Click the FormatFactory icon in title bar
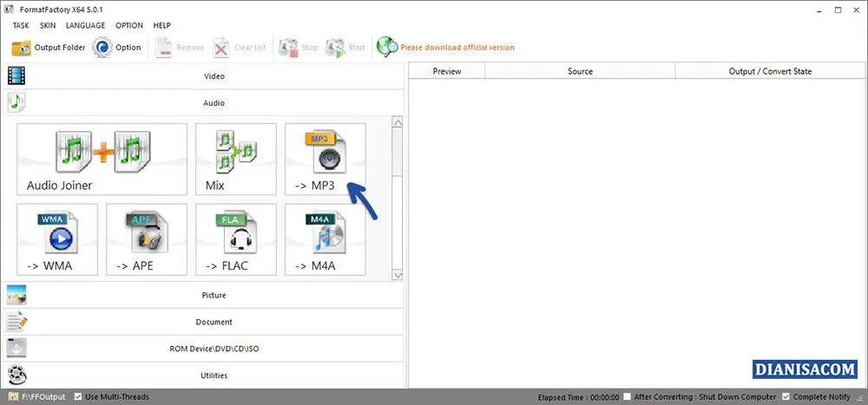 [9, 10]
